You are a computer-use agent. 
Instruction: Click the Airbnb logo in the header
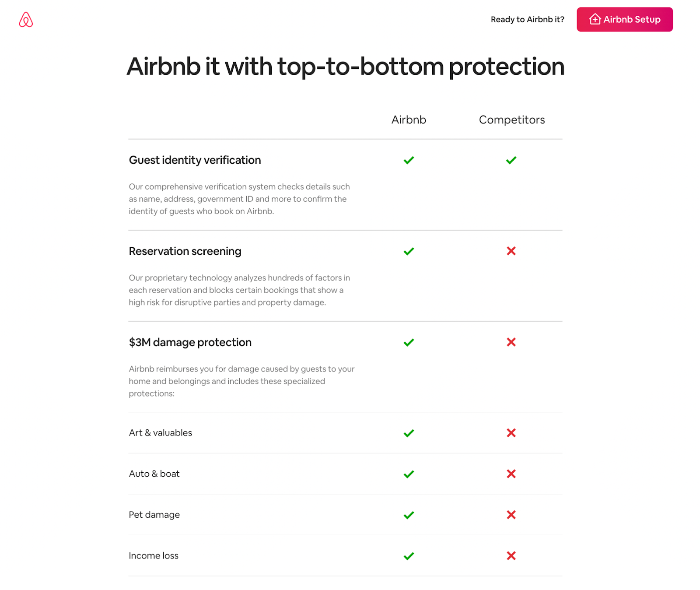pyautogui.click(x=26, y=20)
